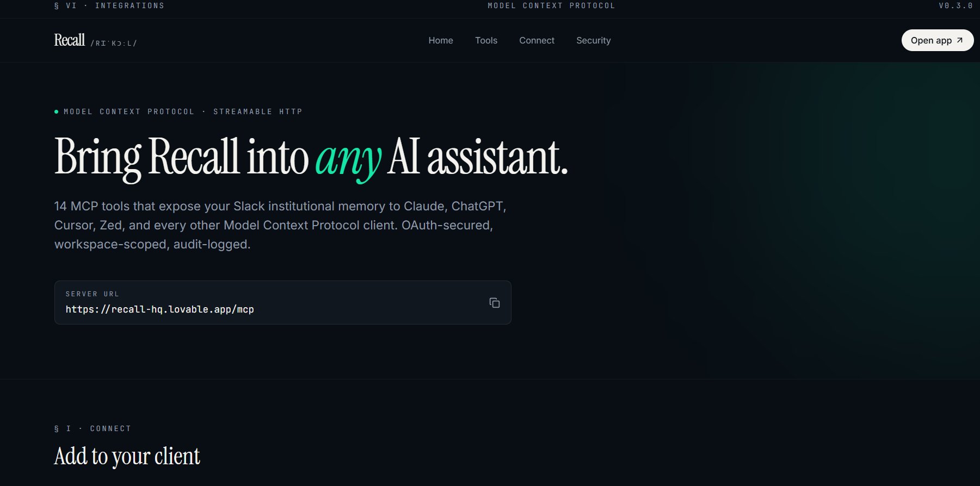Image resolution: width=980 pixels, height=486 pixels.
Task: Click the top-center 'Model Context Protocol' label
Action: (x=551, y=5)
